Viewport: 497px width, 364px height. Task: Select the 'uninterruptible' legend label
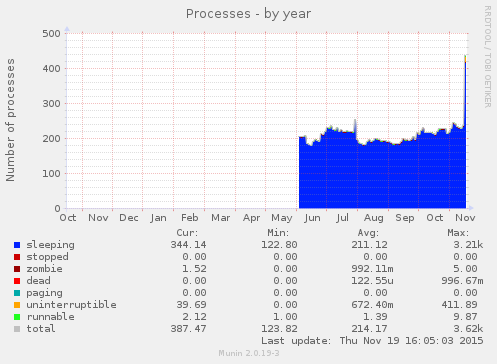[71, 305]
